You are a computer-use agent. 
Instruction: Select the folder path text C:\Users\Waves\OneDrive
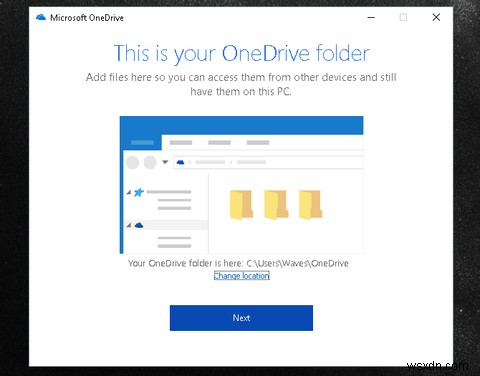[297, 263]
